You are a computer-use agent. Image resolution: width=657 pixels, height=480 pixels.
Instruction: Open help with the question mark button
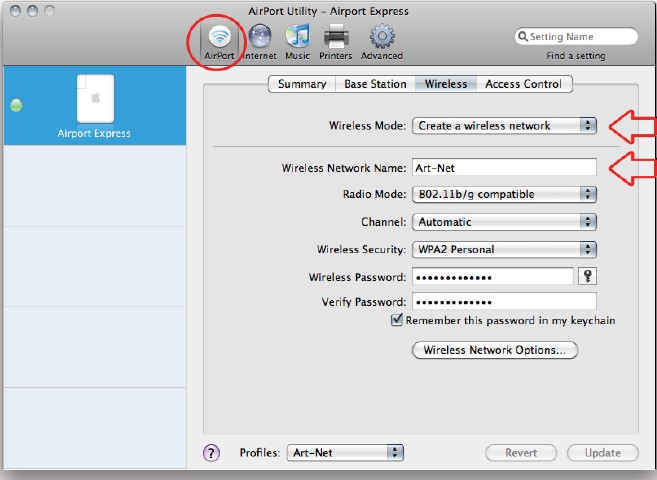point(211,452)
